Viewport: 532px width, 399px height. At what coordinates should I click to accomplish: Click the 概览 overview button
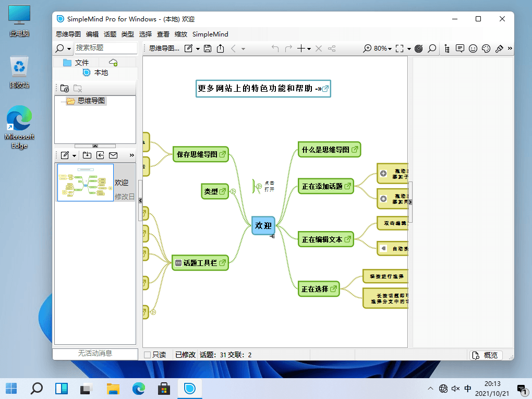click(x=486, y=355)
